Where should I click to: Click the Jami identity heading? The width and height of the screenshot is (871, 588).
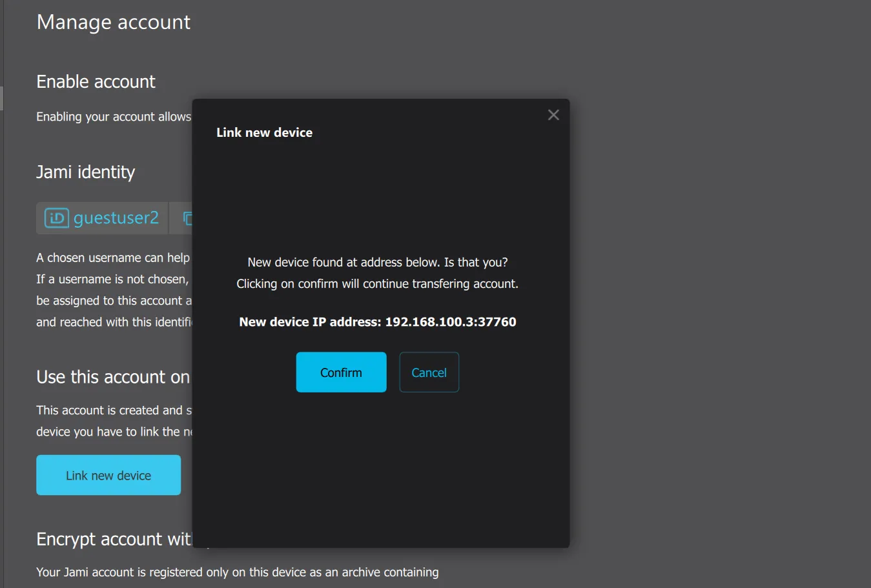point(85,172)
